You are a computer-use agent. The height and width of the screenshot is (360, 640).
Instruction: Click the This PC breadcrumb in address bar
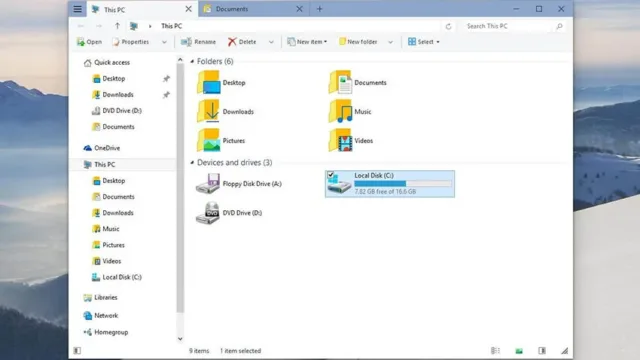pyautogui.click(x=171, y=26)
